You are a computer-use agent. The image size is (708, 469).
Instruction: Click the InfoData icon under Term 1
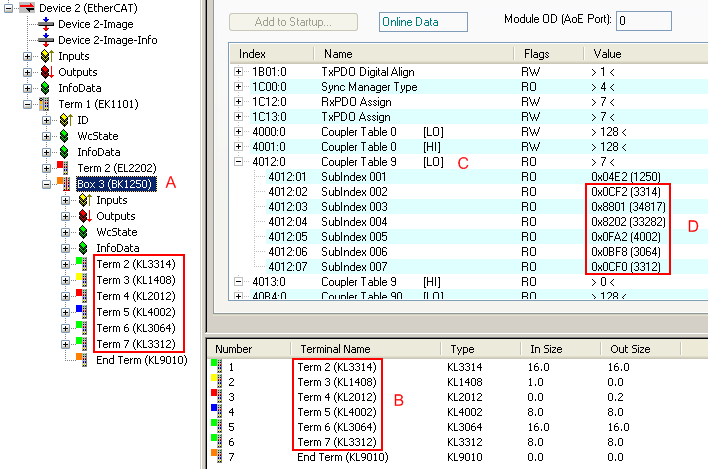click(x=64, y=152)
